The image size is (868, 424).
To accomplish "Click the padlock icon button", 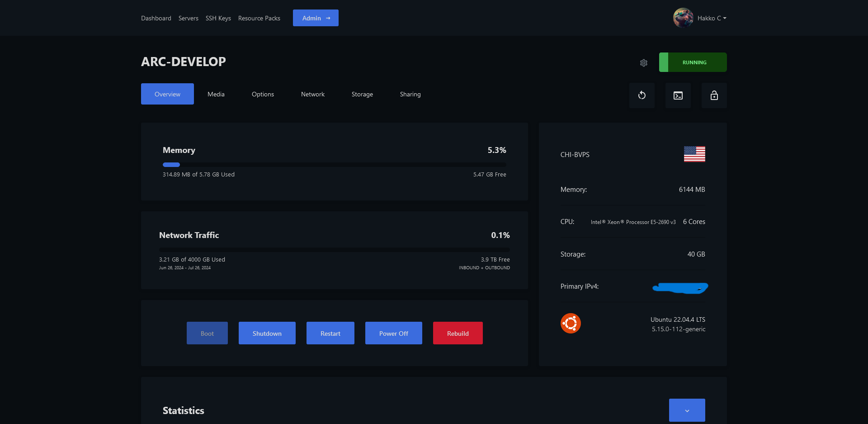I will (714, 95).
